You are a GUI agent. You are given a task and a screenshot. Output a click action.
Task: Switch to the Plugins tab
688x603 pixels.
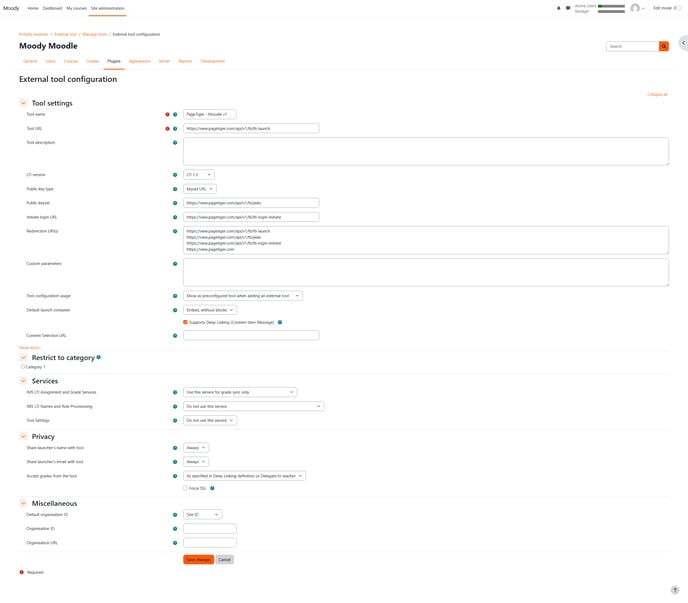tap(114, 61)
